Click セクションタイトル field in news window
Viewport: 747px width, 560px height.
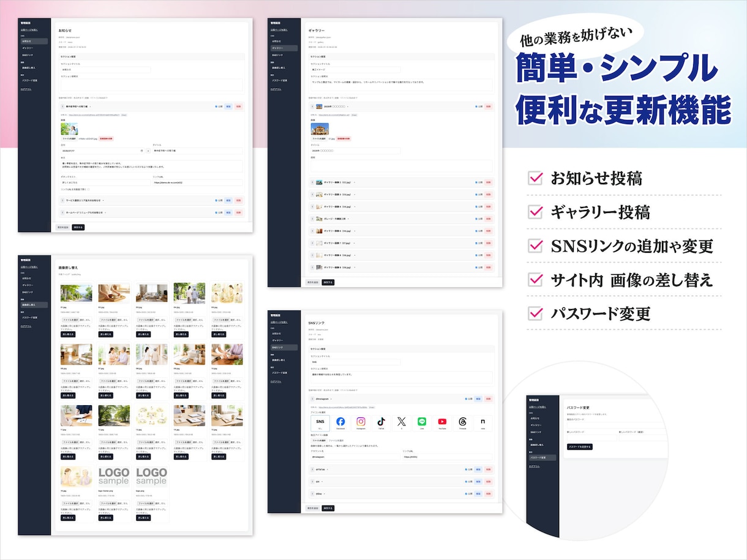105,70
